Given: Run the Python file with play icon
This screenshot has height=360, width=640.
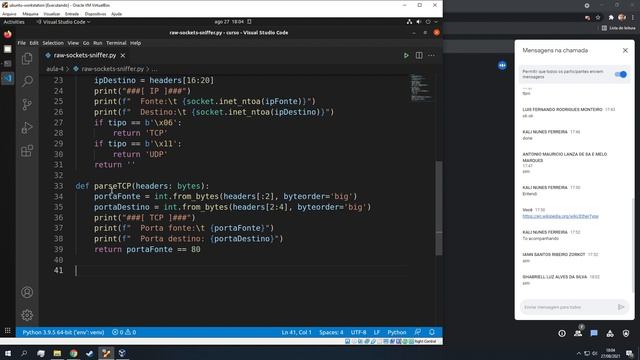Looking at the screenshot, I should tap(406, 56).
